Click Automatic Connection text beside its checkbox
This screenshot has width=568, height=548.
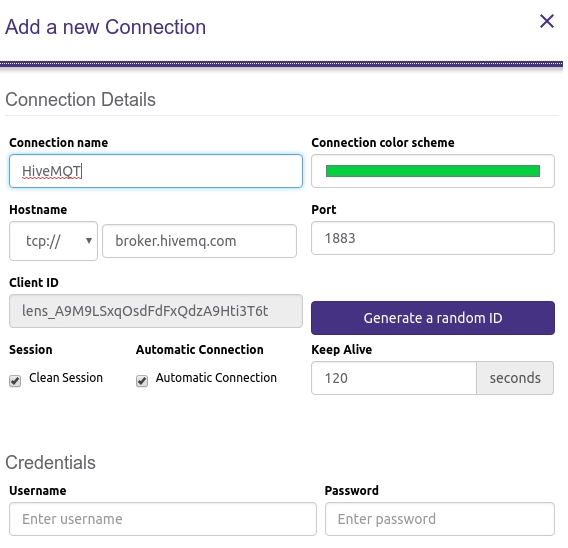pos(216,378)
